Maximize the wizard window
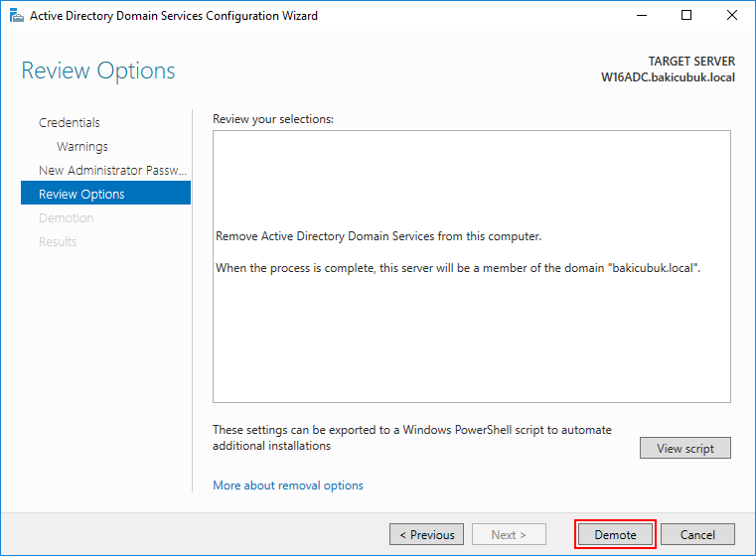The image size is (756, 556). [x=686, y=16]
